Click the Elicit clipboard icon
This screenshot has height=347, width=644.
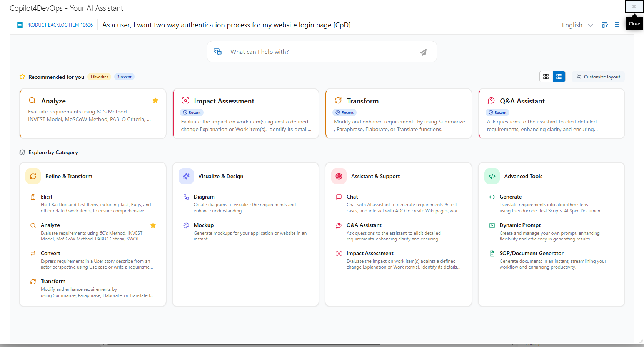[33, 197]
